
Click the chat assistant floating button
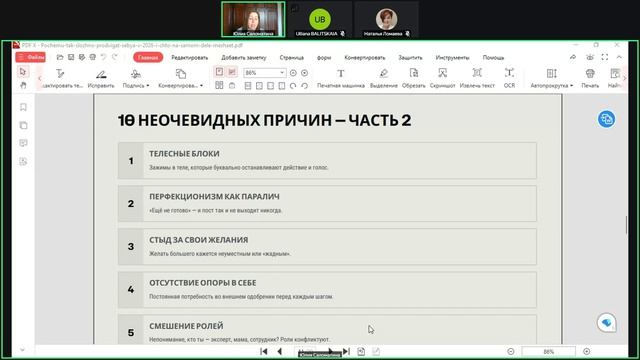tap(606, 323)
